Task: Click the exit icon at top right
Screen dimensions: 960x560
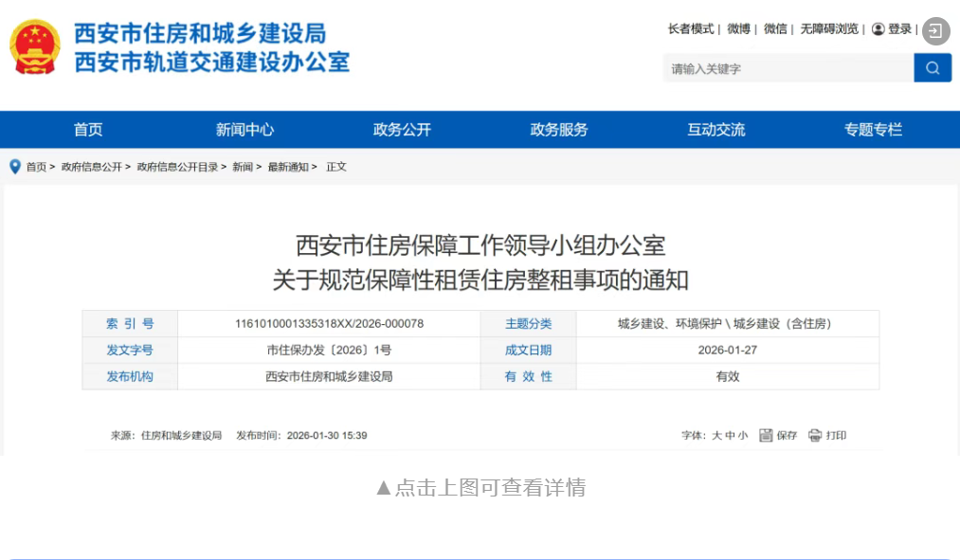Action: pos(935,31)
